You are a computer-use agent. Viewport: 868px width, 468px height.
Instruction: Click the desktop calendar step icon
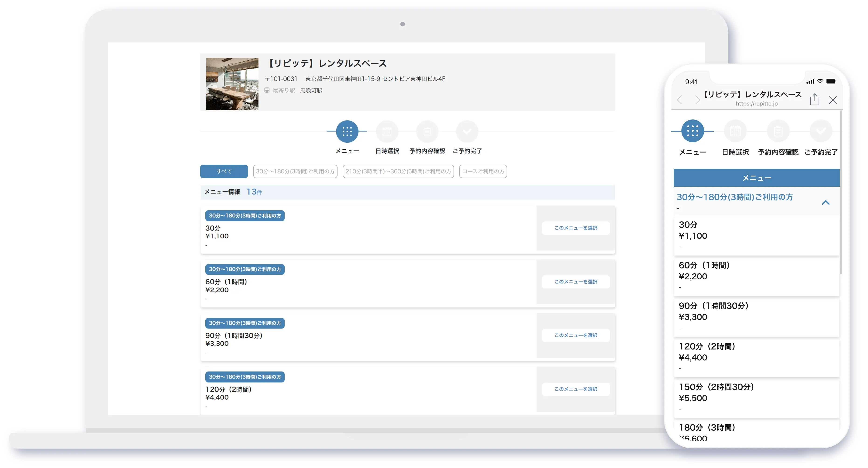click(x=387, y=131)
